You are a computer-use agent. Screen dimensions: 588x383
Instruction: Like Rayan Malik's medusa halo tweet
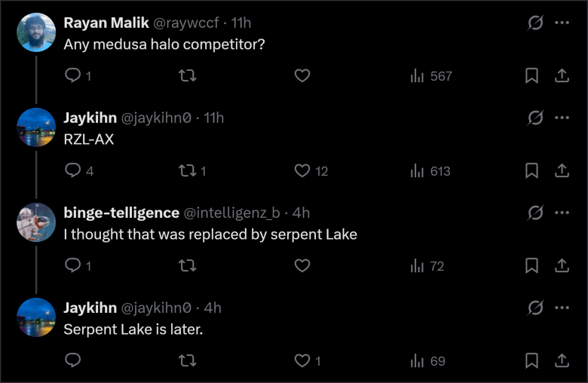click(x=302, y=76)
